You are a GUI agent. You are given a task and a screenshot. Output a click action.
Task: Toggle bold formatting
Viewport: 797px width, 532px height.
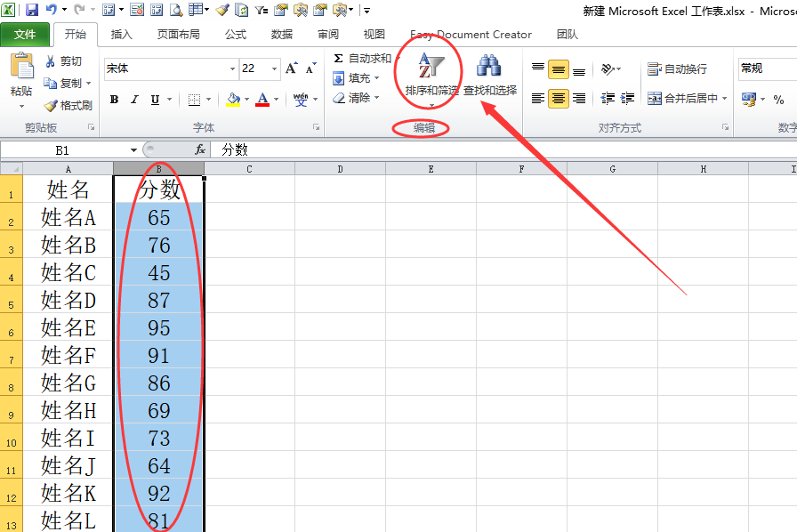[115, 99]
